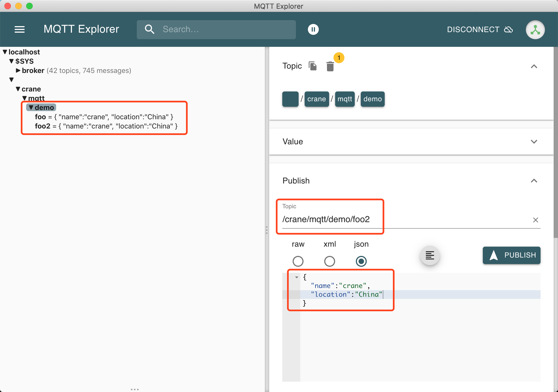
Task: Select the xml payload format
Action: click(x=329, y=261)
